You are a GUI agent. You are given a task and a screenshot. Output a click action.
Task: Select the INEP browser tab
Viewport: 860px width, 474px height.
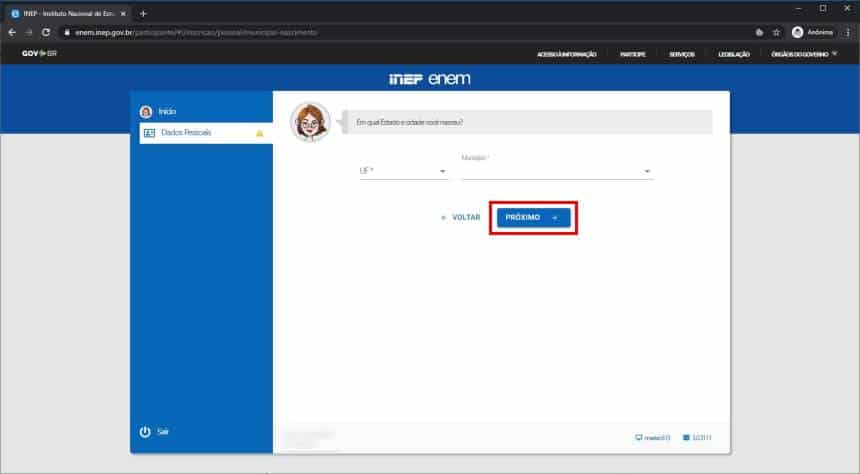tap(69, 14)
